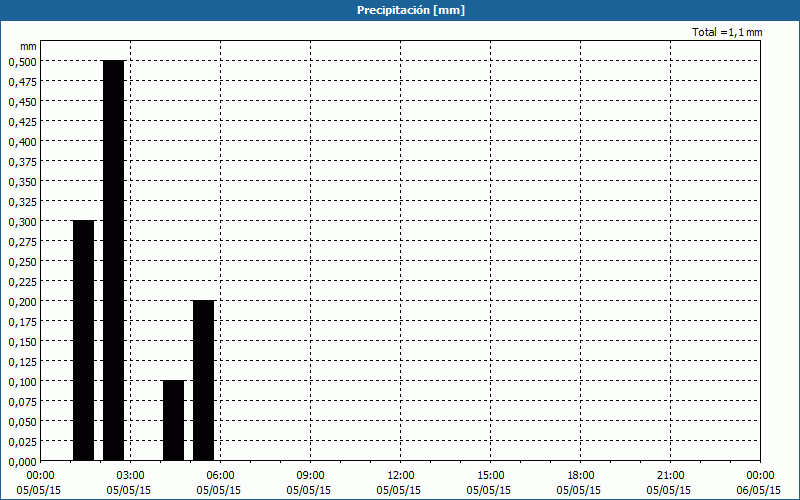800x500 pixels.
Task: Click the 05/05/15 date under 09:00
Action: (309, 491)
